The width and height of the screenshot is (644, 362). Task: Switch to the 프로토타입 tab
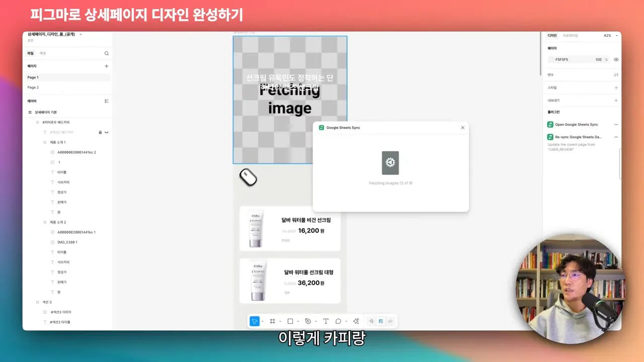click(x=570, y=36)
